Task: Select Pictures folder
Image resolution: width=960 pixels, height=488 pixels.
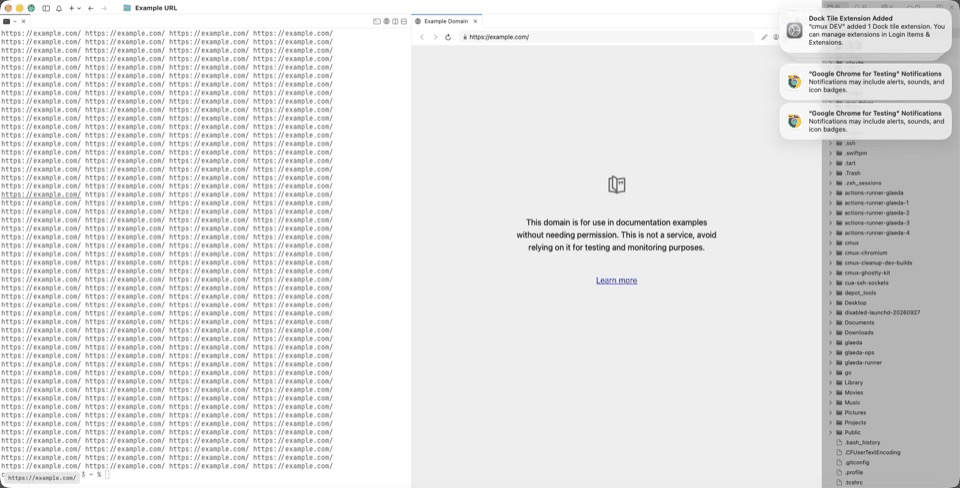Action: coord(855,413)
